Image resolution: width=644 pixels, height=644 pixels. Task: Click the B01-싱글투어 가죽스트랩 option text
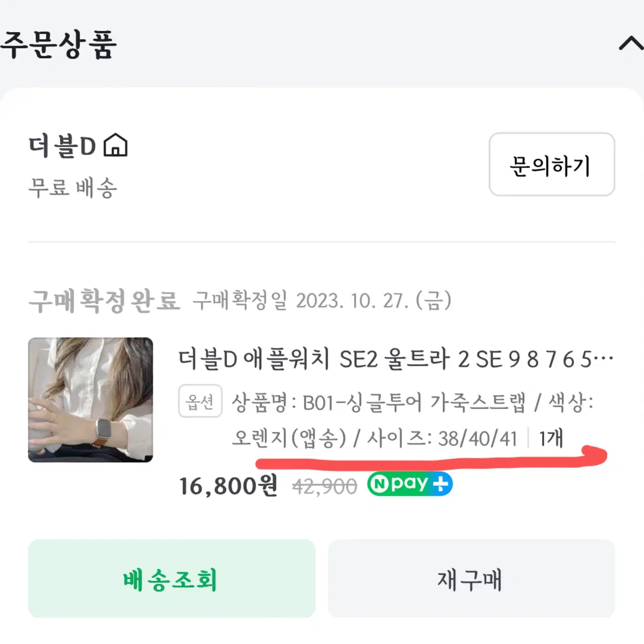pyautogui.click(x=414, y=402)
